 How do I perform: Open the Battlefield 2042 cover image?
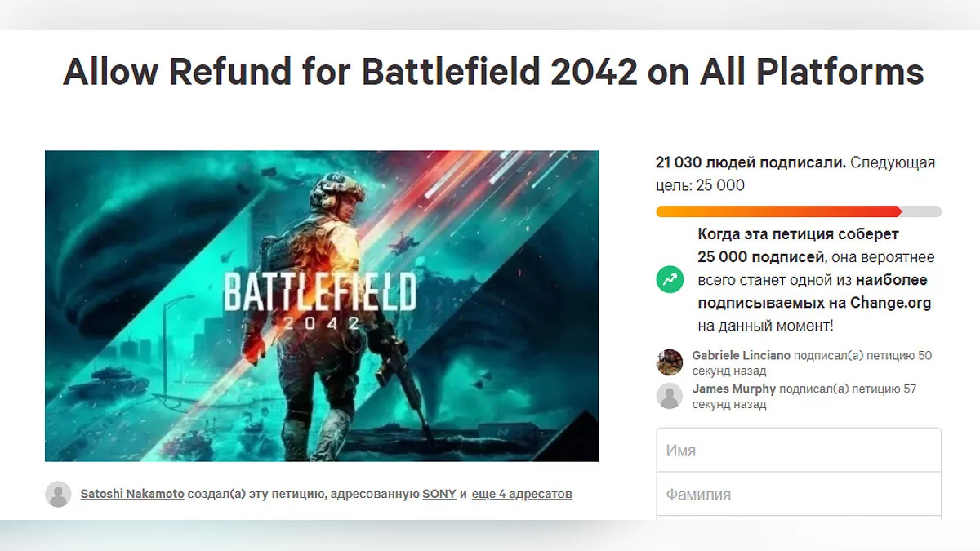coord(322,306)
